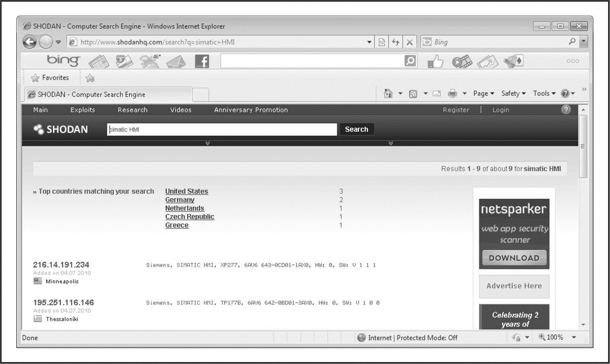Click the bing logo on the toolbar

coord(63,60)
